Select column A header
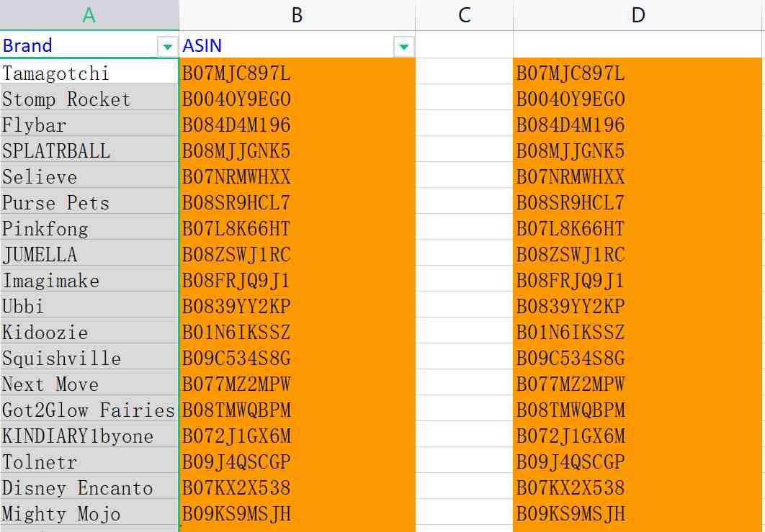 (x=89, y=15)
